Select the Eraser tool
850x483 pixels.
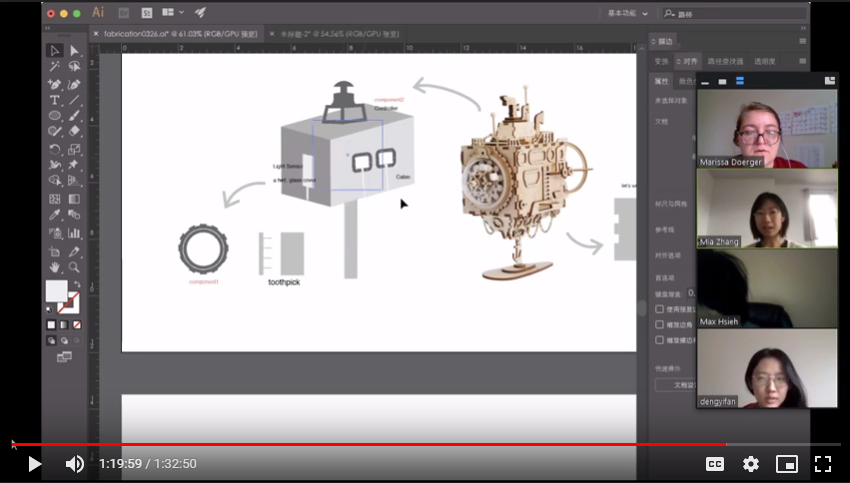(x=74, y=131)
